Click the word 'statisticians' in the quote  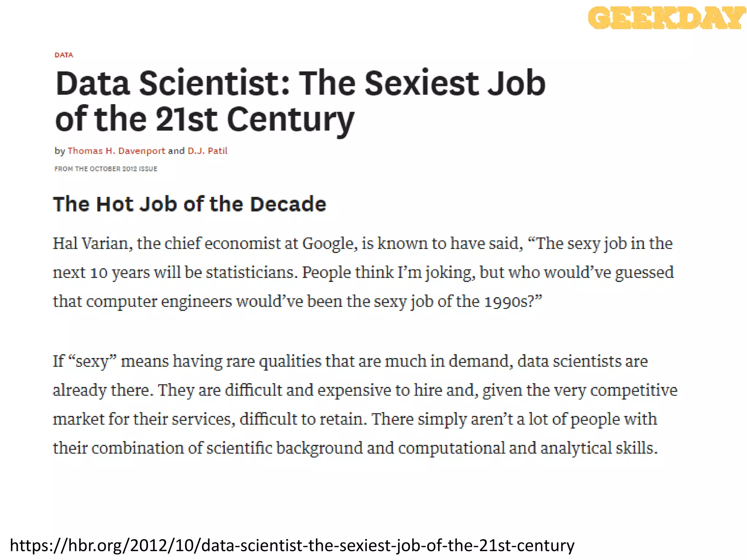coord(252,273)
